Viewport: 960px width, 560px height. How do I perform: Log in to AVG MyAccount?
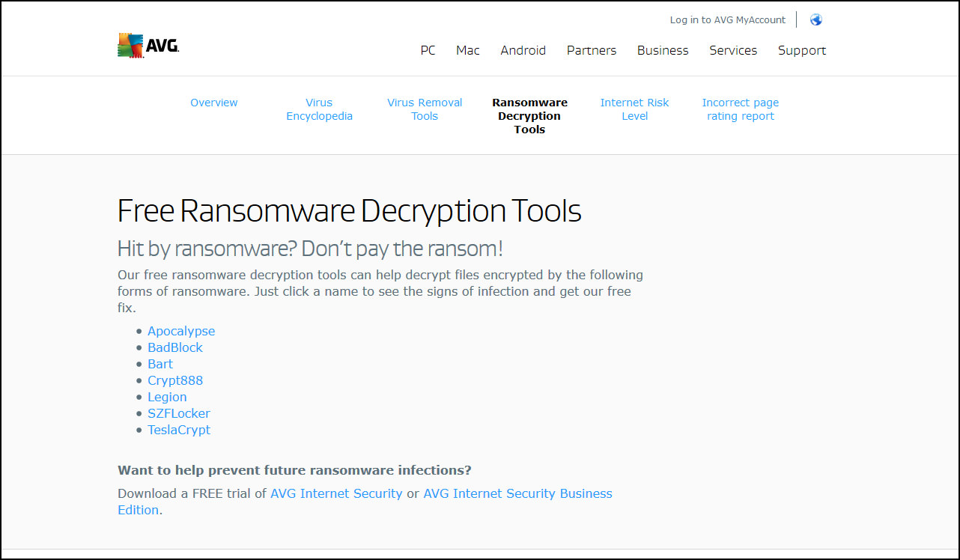coord(727,19)
